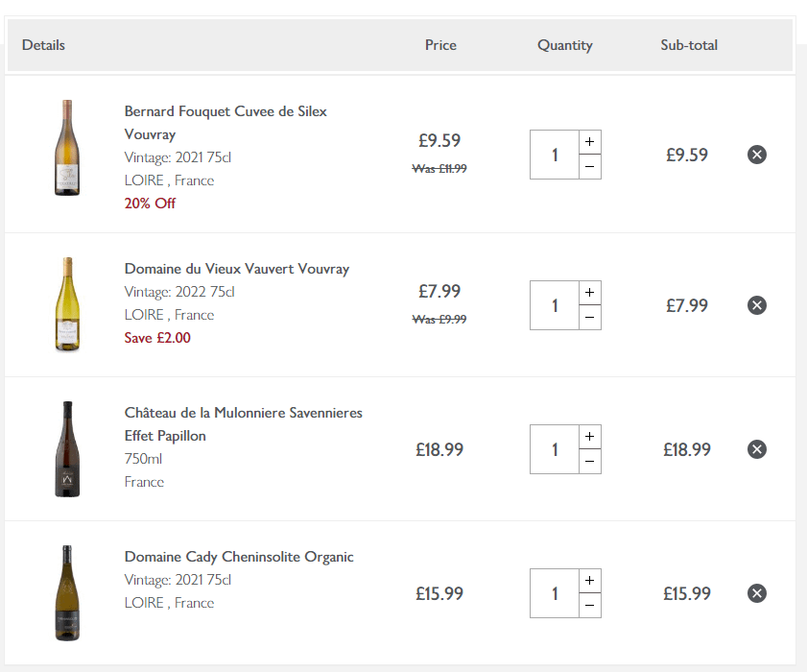The height and width of the screenshot is (672, 807).
Task: Increase quantity of Bernard Fouquet Vouvray
Action: pos(589,142)
